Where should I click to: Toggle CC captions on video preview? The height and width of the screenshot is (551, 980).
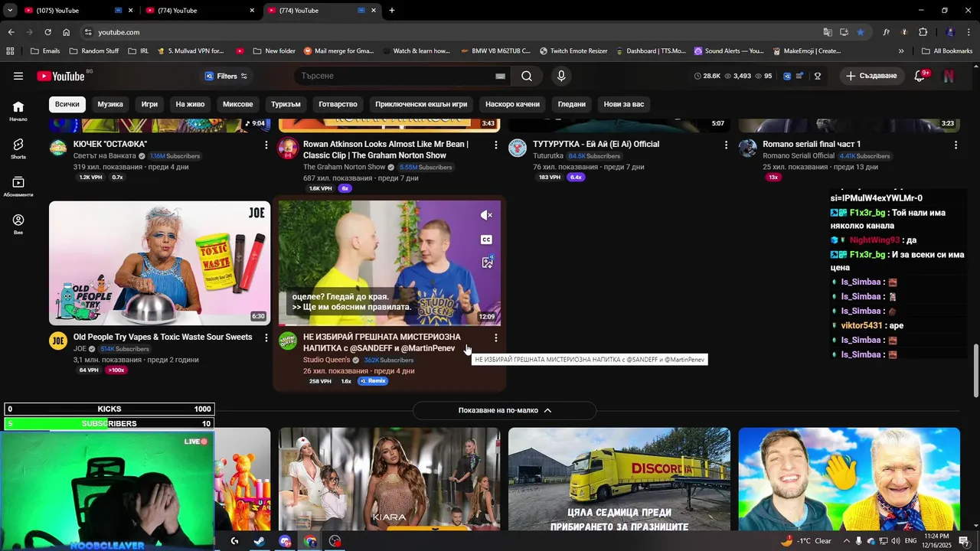(486, 240)
